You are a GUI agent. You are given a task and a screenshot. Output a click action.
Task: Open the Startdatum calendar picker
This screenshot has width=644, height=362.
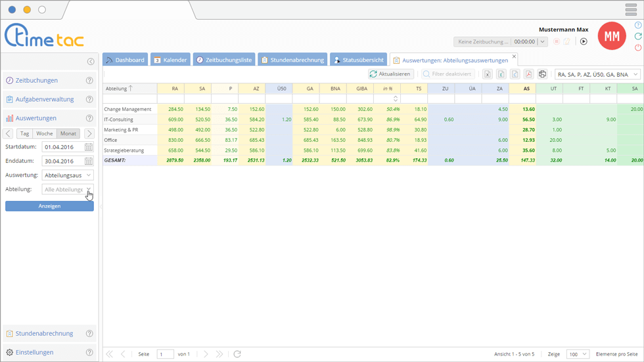pyautogui.click(x=89, y=147)
